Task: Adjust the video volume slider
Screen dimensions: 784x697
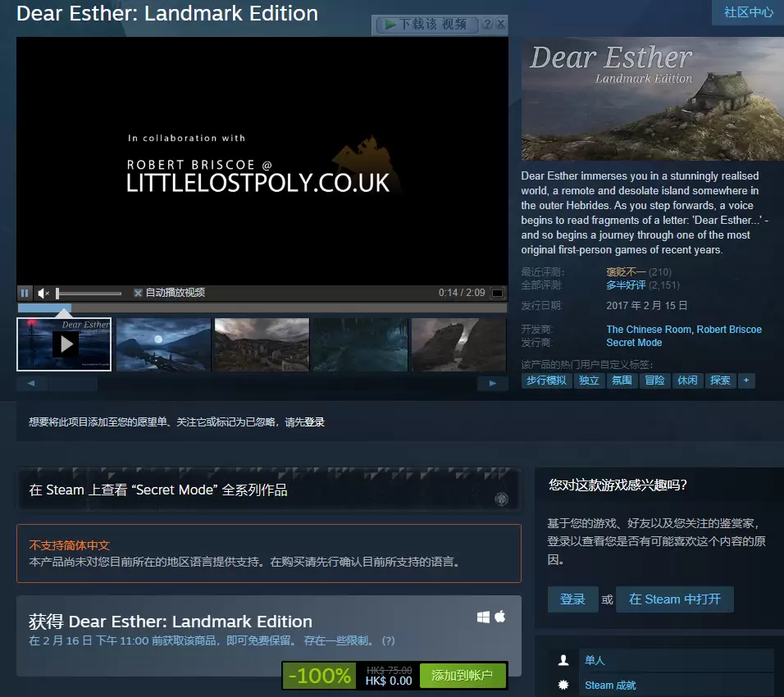Action: point(89,293)
